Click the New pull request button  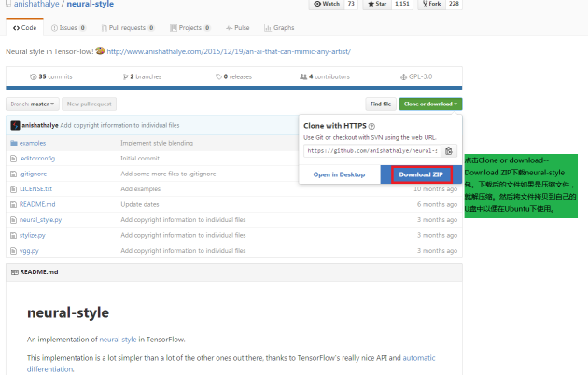point(90,104)
